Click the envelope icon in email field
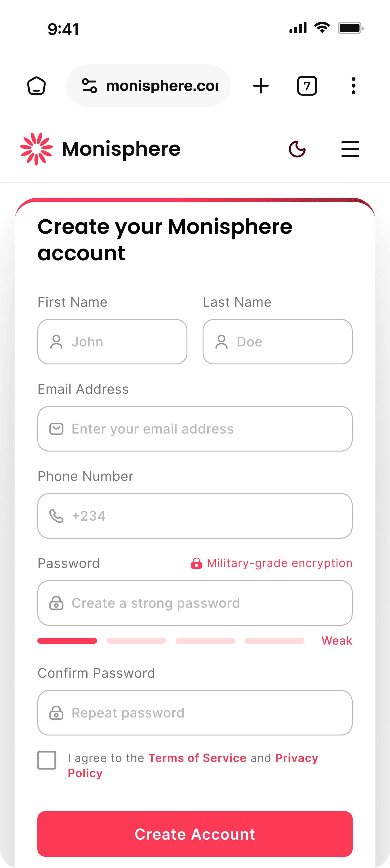 57,428
